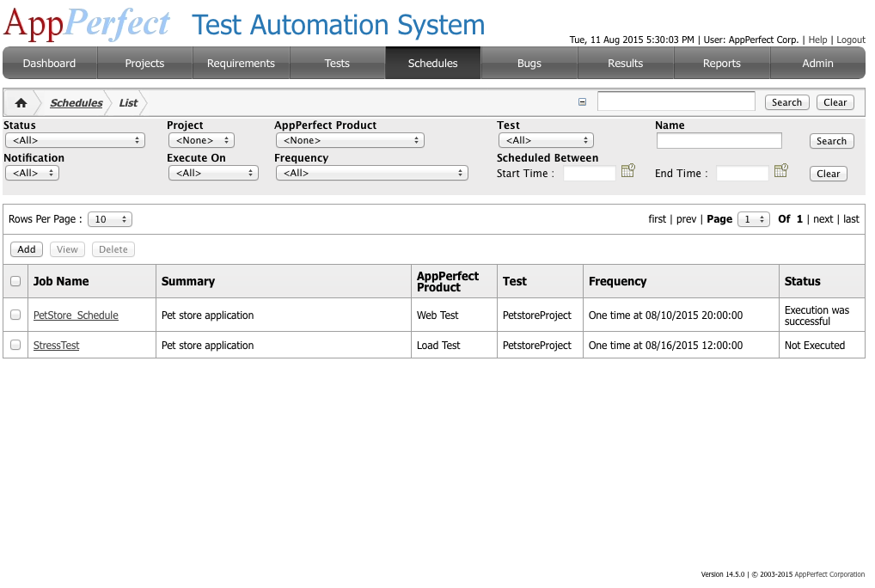Select the Schedules tab
Image resolution: width=875 pixels, height=588 pixels.
(433, 63)
